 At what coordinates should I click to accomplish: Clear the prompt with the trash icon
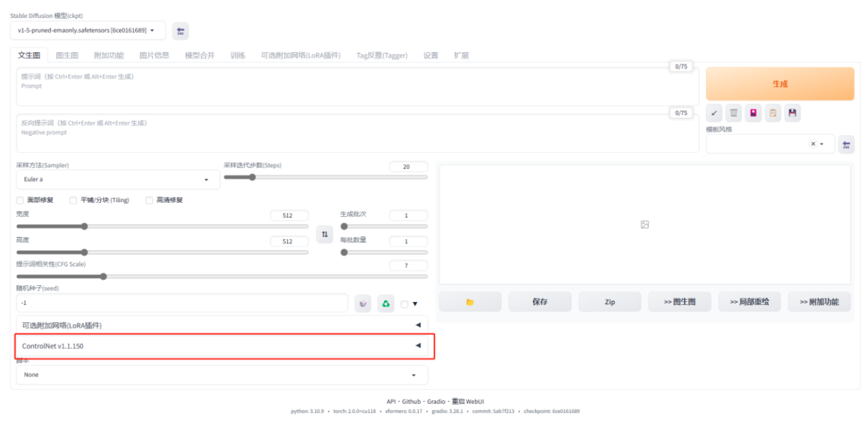pos(733,113)
